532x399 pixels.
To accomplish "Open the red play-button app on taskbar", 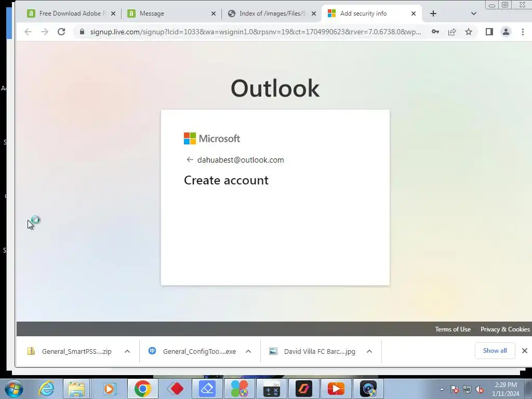I will pyautogui.click(x=336, y=389).
